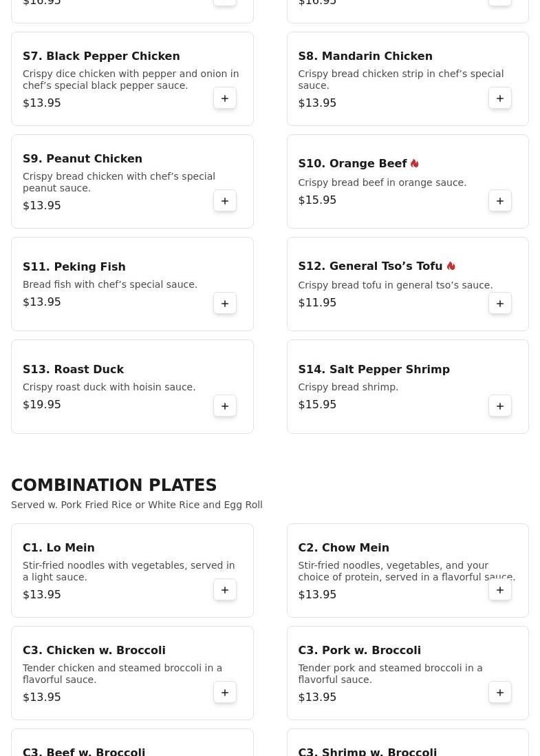
Task: Click spicy flame icon next to General Tso's Tofu
Action: (x=451, y=266)
